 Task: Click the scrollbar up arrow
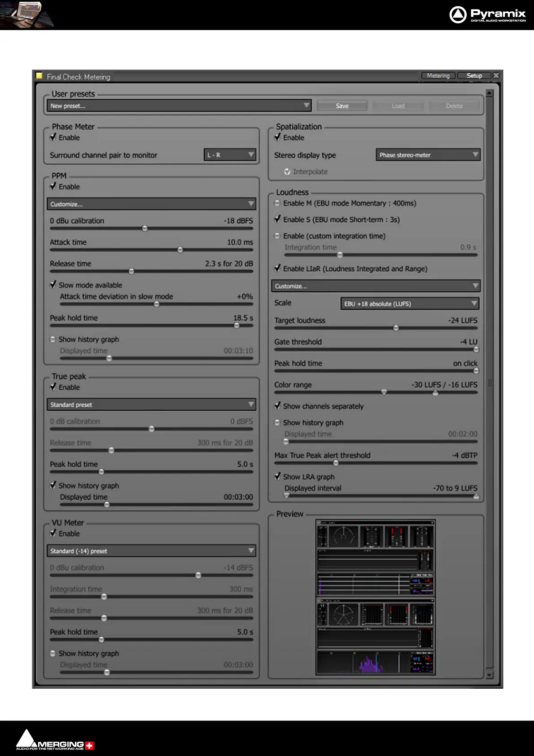490,93
